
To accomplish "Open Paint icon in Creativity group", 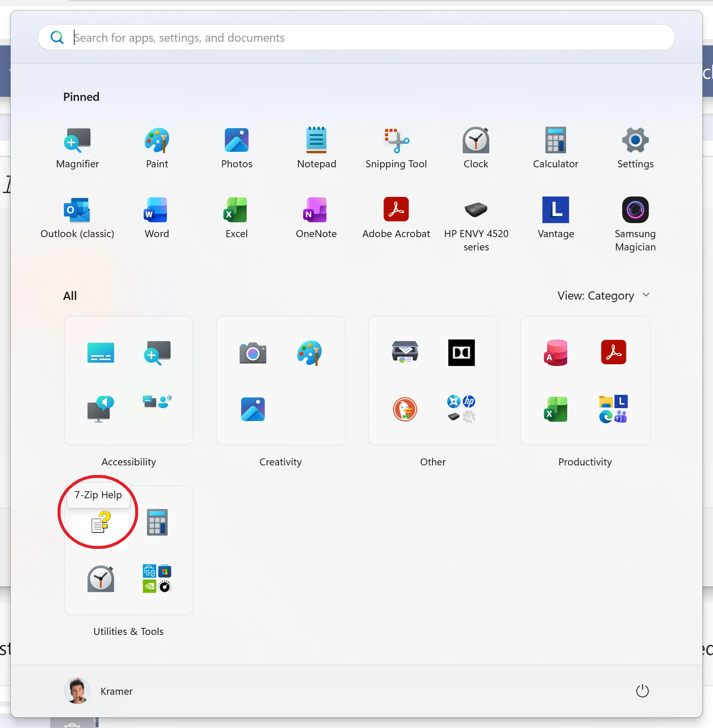I will tap(309, 353).
